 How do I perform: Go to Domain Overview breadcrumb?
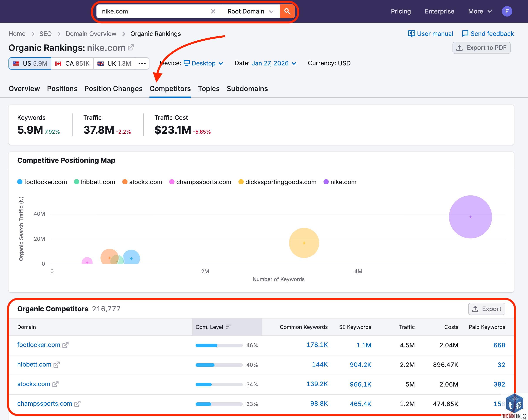(x=91, y=33)
